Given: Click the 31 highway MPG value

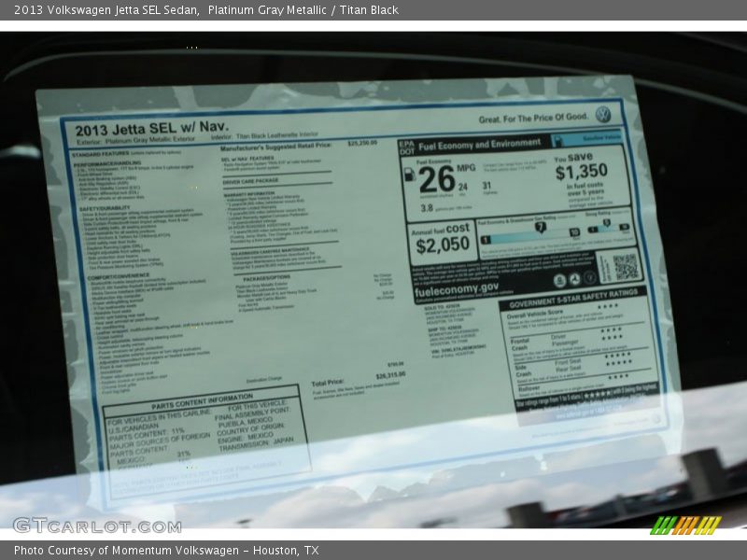Looking at the screenshot, I should (x=486, y=185).
